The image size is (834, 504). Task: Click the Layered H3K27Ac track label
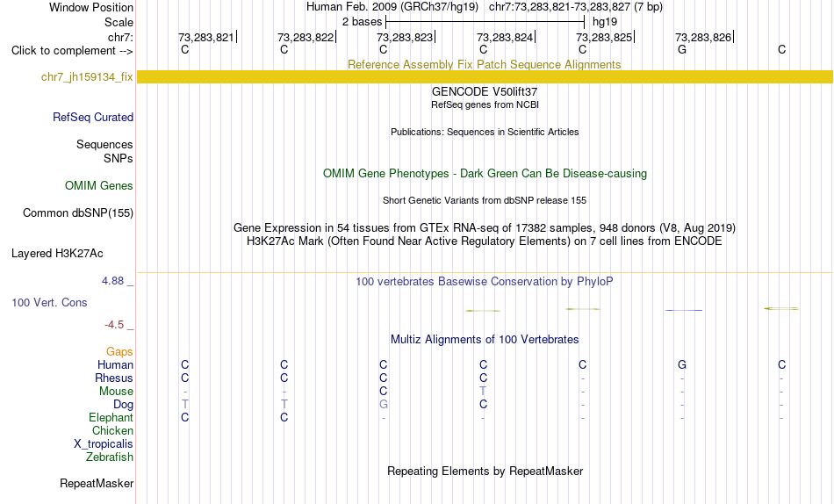pyautogui.click(x=57, y=254)
